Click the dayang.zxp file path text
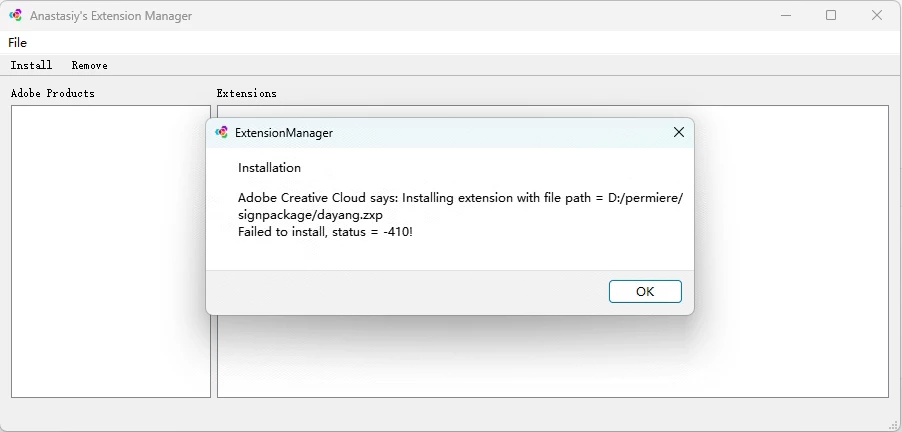Image resolution: width=902 pixels, height=432 pixels. [x=310, y=214]
